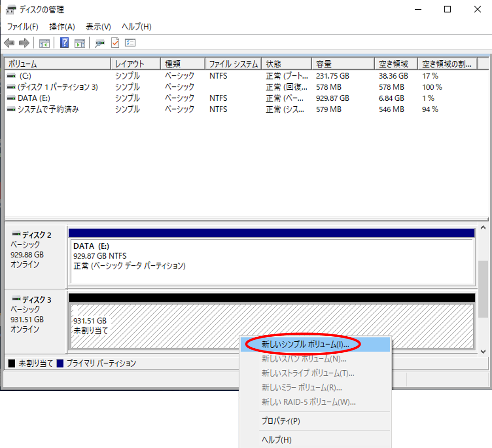Viewport: 492px width, 448px height.
Task: Open the 表示(V) menu
Action: [x=98, y=27]
